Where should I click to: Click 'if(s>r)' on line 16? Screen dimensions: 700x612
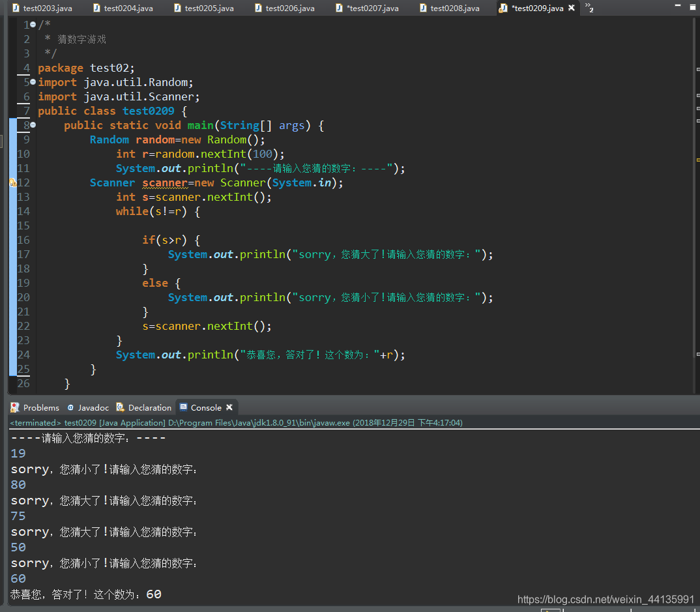pyautogui.click(x=164, y=240)
